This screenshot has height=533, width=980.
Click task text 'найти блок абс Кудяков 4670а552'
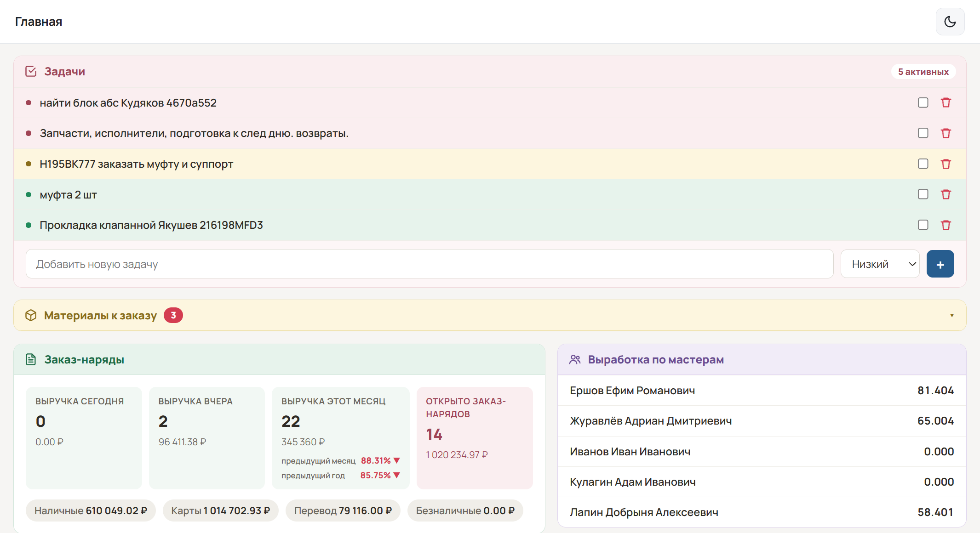(x=128, y=102)
